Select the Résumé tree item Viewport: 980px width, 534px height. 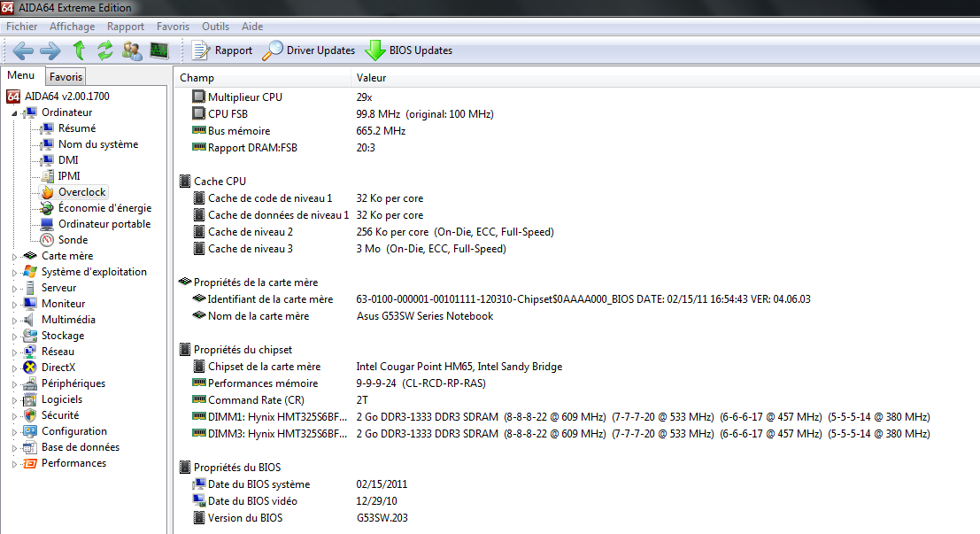point(77,128)
